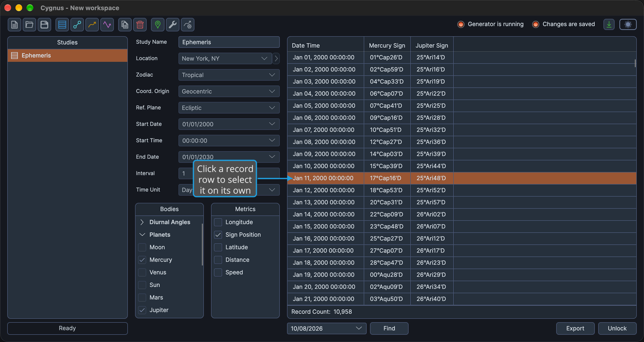Click the Generator is running indicator light
644x342 pixels.
coord(461,25)
